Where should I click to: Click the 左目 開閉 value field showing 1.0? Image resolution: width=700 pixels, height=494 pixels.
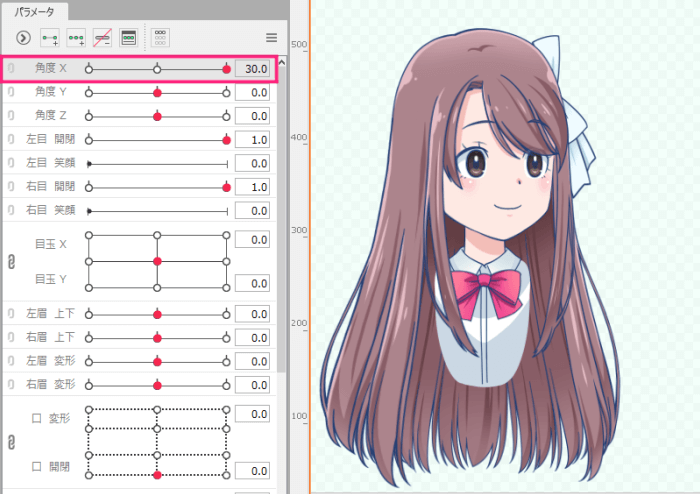252,140
